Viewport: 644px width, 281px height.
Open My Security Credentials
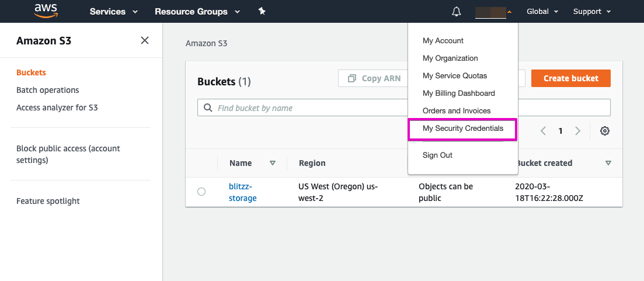(x=462, y=129)
